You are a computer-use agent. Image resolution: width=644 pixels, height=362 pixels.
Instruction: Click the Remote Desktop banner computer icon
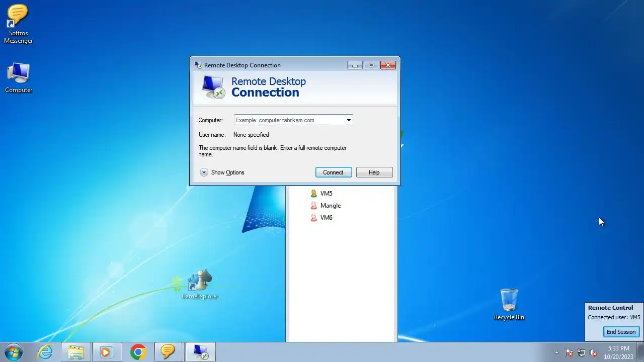pyautogui.click(x=213, y=87)
